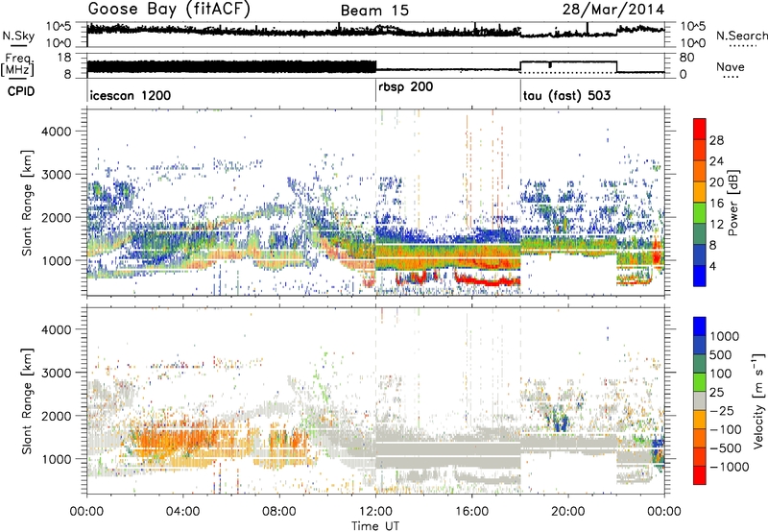Click the "-25" label on the Velocity colorbar
The width and height of the screenshot is (768, 532).
click(723, 411)
